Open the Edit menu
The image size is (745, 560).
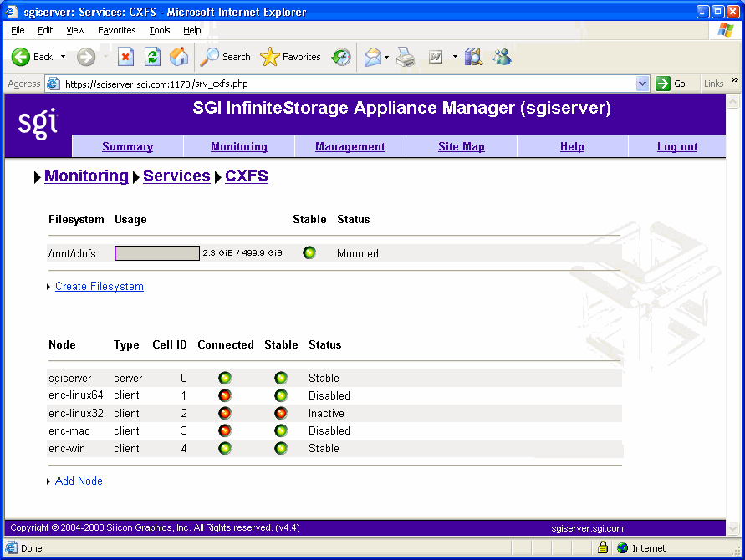tap(45, 30)
